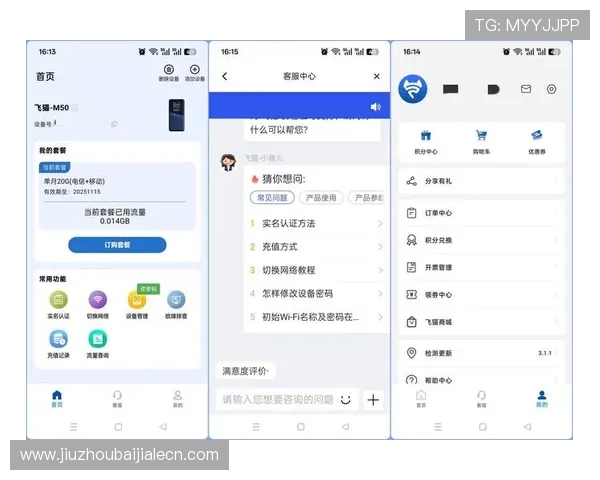600x480 pixels.
Task: Open the 飞猫-M50 device thumbnail image
Action: tap(177, 115)
